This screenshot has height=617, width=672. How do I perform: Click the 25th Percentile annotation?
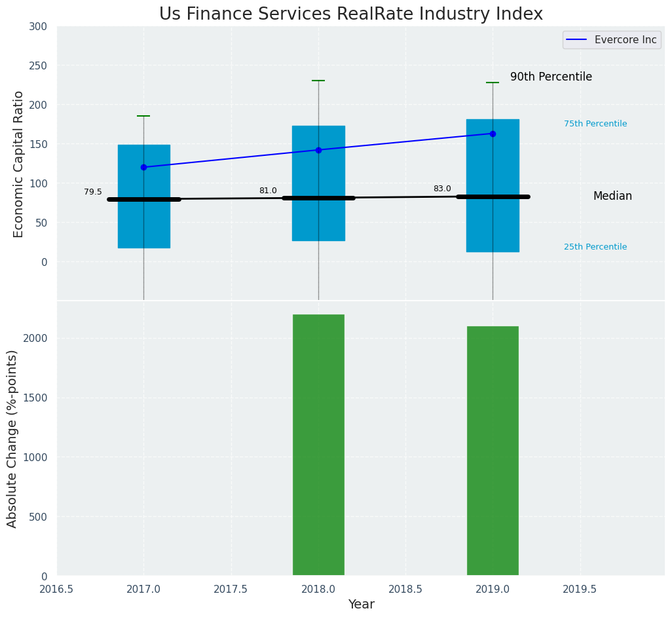(x=595, y=247)
